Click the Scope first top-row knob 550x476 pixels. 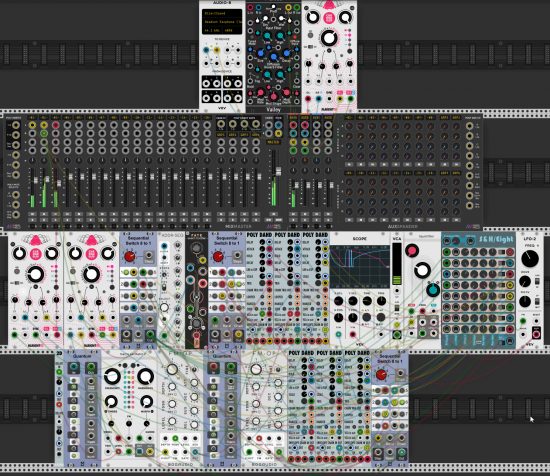(338, 301)
